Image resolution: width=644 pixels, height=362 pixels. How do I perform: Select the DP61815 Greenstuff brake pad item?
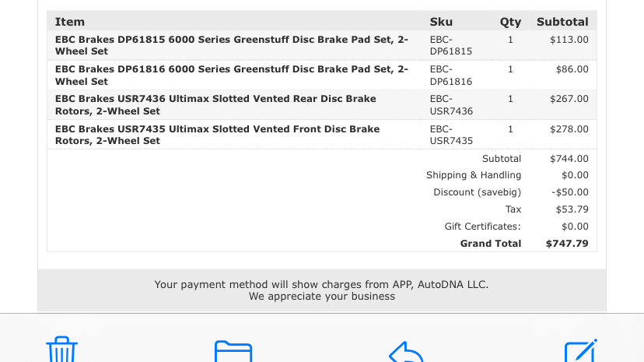(232, 45)
